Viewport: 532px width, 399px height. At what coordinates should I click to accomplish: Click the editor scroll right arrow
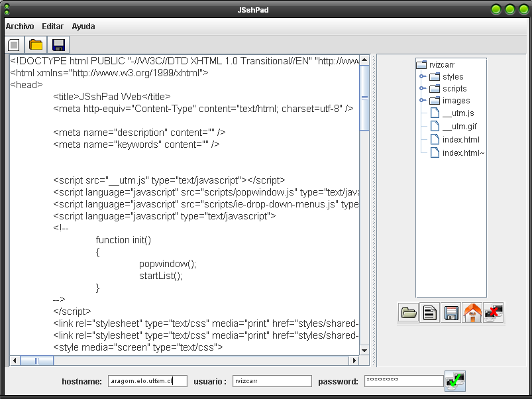click(x=354, y=361)
